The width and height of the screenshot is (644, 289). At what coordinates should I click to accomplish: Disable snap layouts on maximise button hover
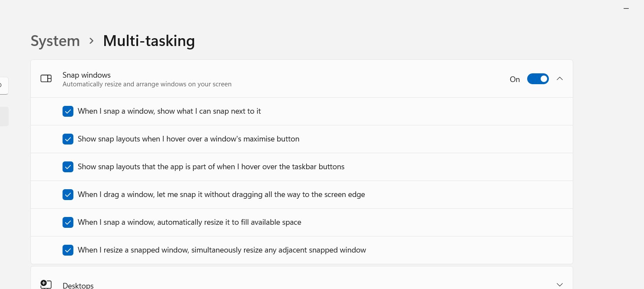pyautogui.click(x=68, y=139)
